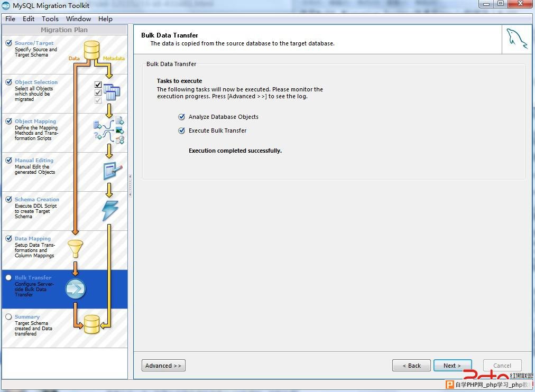Click the Execute Bulk Transfer check icon
The width and height of the screenshot is (535, 392).
181,130
